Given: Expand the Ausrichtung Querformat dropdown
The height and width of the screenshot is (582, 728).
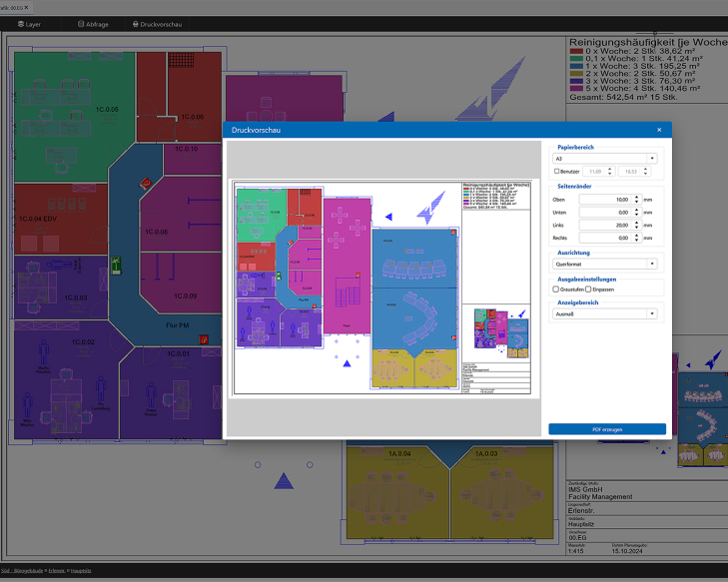Looking at the screenshot, I should pyautogui.click(x=605, y=264).
